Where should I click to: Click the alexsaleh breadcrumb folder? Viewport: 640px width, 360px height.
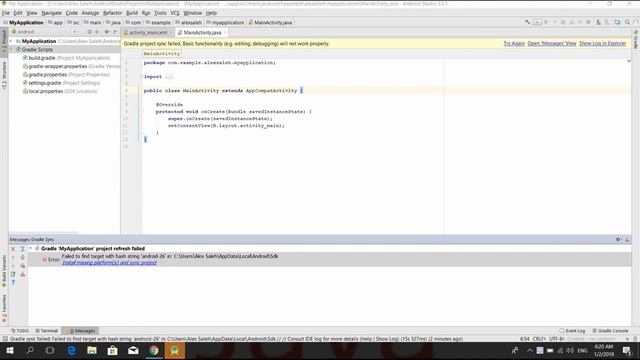click(x=189, y=22)
